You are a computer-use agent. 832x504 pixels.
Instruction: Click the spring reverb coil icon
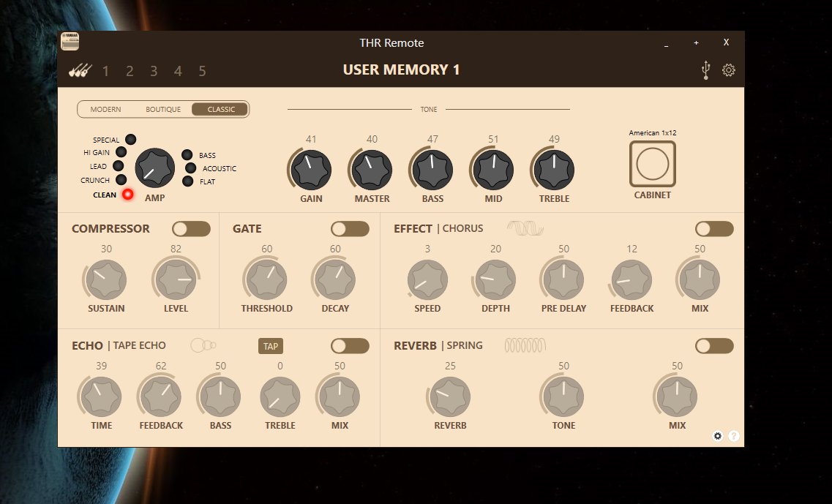tap(525, 345)
